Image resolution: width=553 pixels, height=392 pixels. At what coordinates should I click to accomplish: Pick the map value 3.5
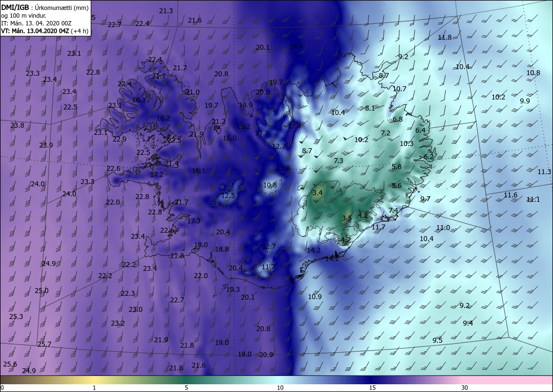347,218
